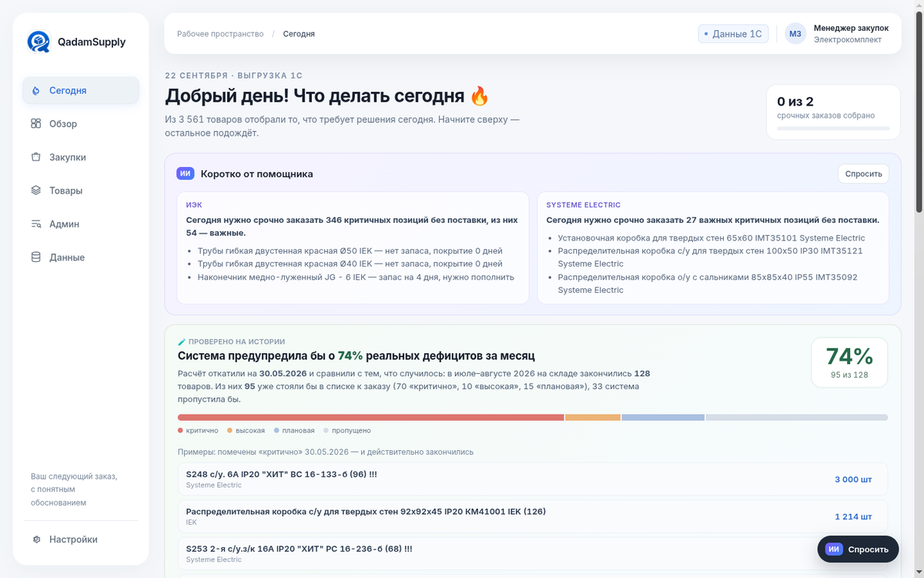Open the Закупки section
Viewport: 924px width, 578px height.
pos(81,157)
